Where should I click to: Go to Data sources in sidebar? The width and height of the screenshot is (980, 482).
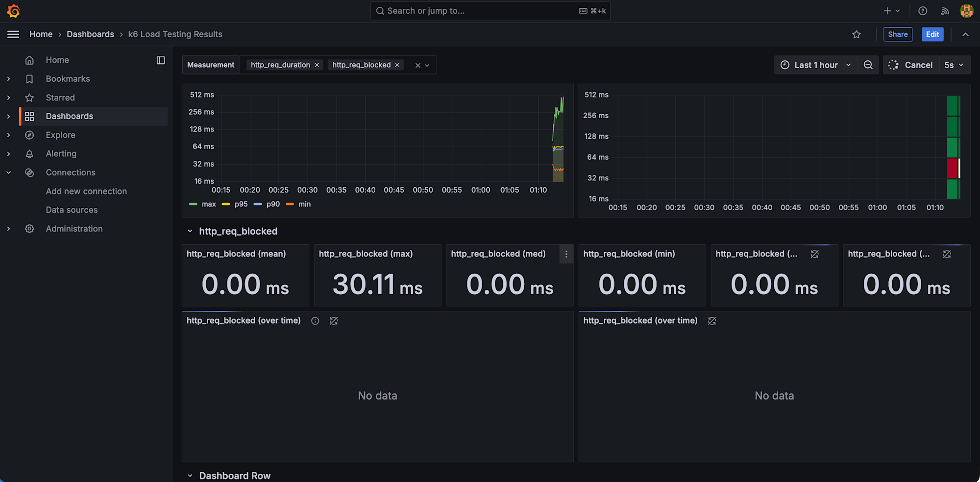click(x=72, y=210)
